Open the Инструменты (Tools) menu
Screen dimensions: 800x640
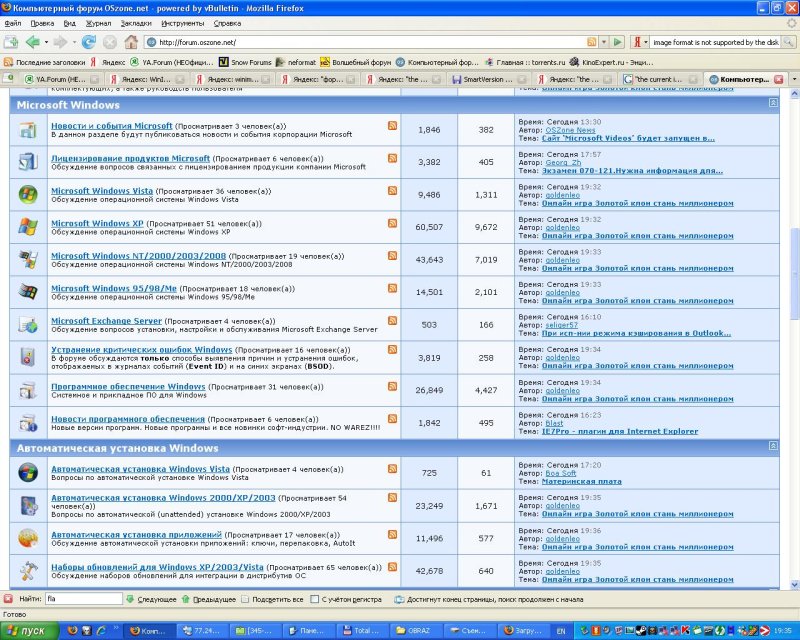click(182, 21)
